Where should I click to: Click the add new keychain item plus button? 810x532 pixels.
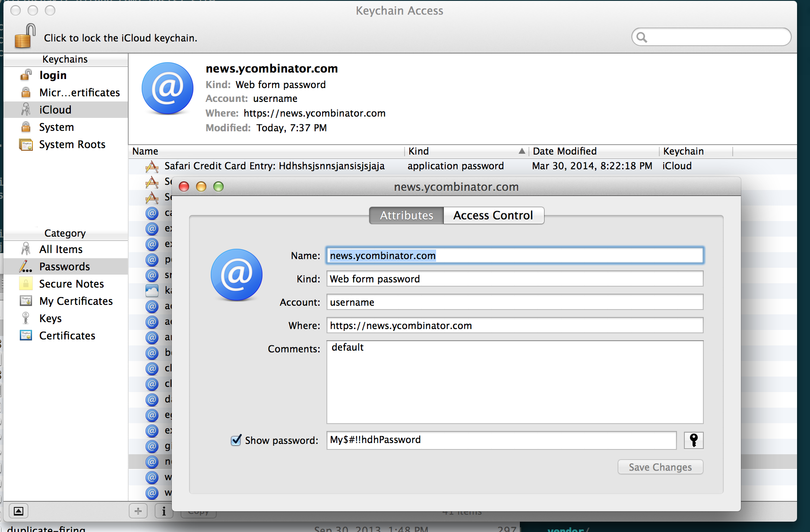coord(138,511)
